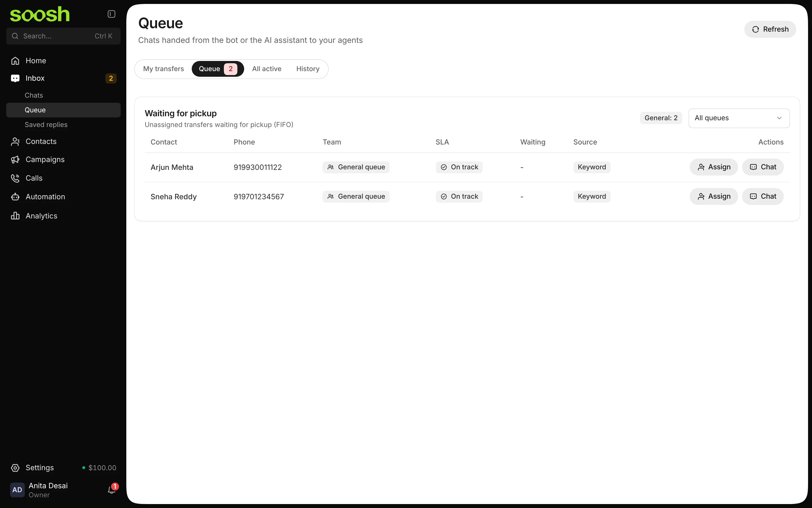Collapse the sidebar with the panel icon
Viewport: 812px width, 508px height.
point(111,14)
